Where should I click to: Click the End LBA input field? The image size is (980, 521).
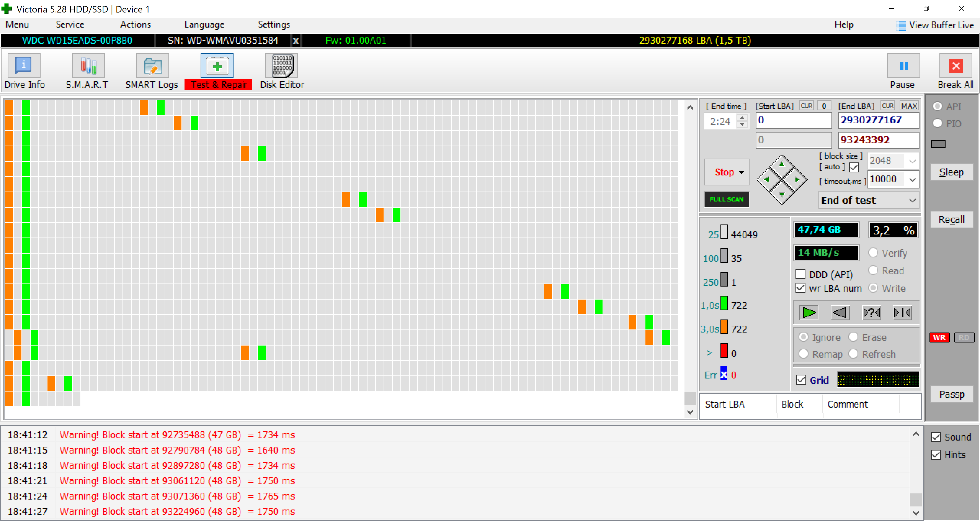coord(878,120)
